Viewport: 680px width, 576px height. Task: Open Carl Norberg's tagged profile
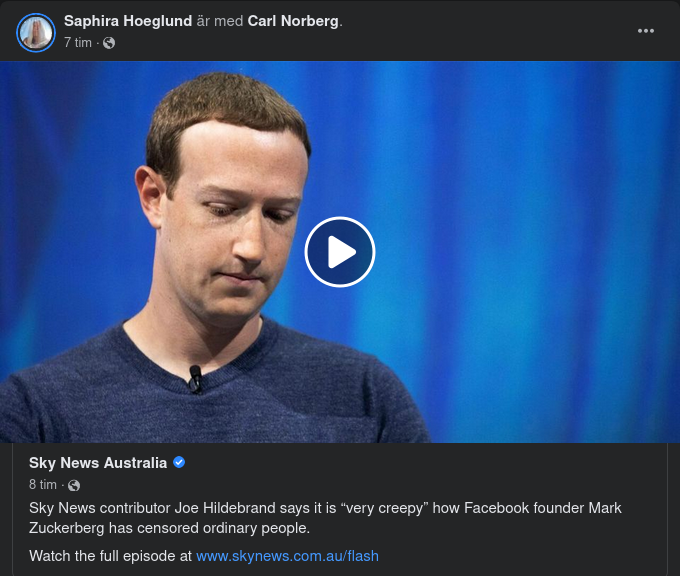click(x=293, y=21)
